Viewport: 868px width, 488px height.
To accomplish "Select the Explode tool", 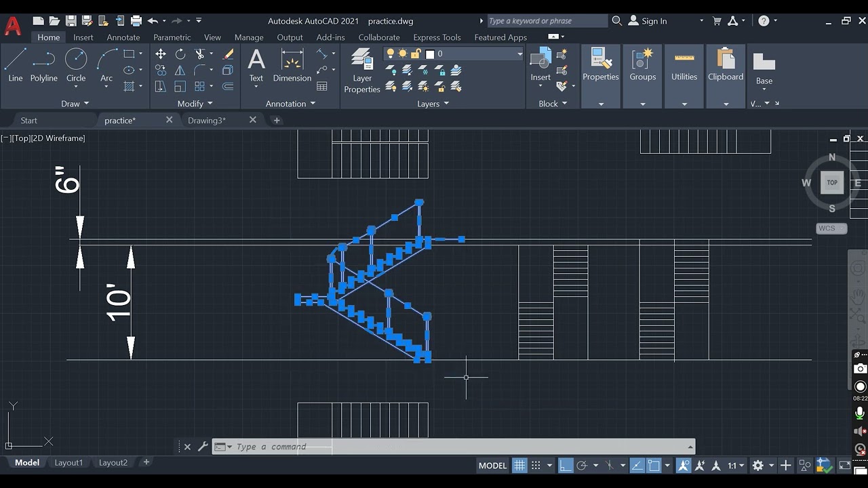I will (x=228, y=70).
